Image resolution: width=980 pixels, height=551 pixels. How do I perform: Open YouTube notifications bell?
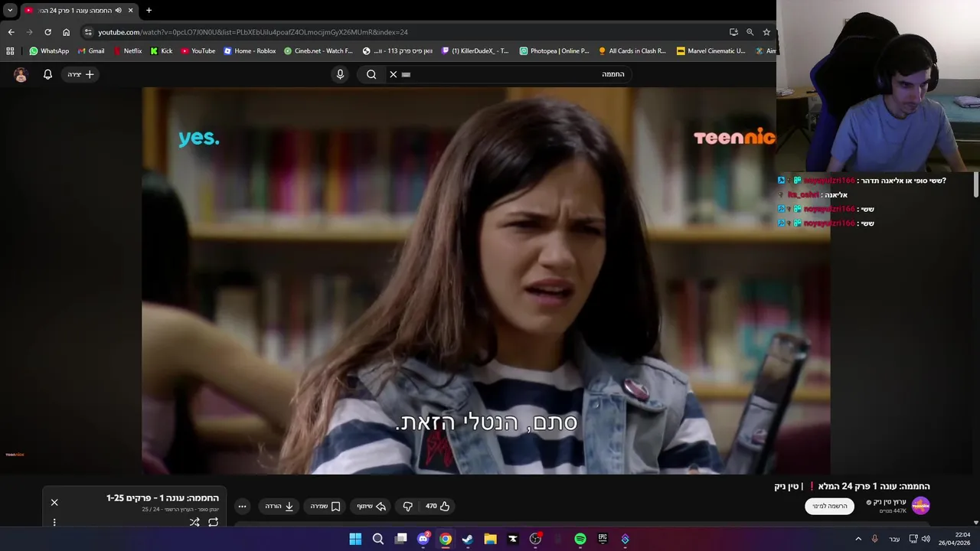47,74
